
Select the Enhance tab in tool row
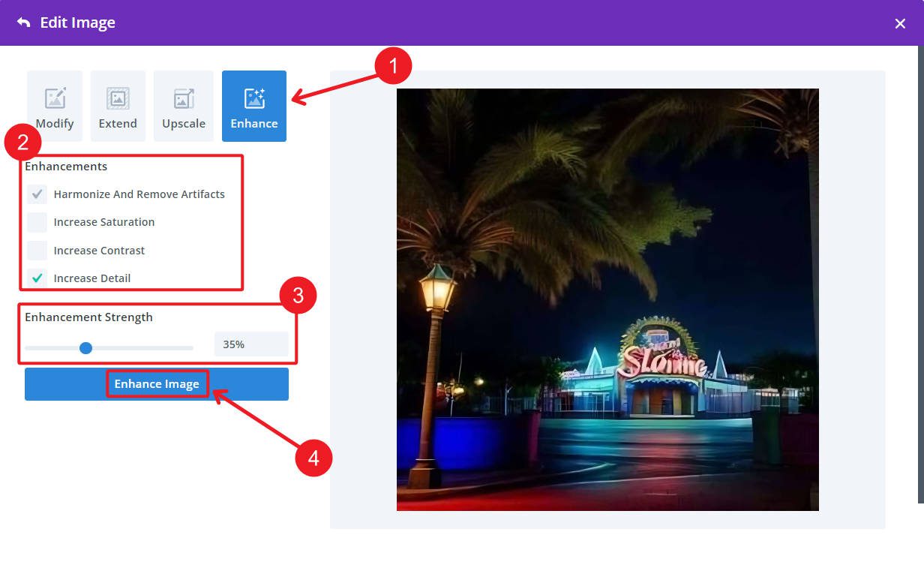pos(254,105)
